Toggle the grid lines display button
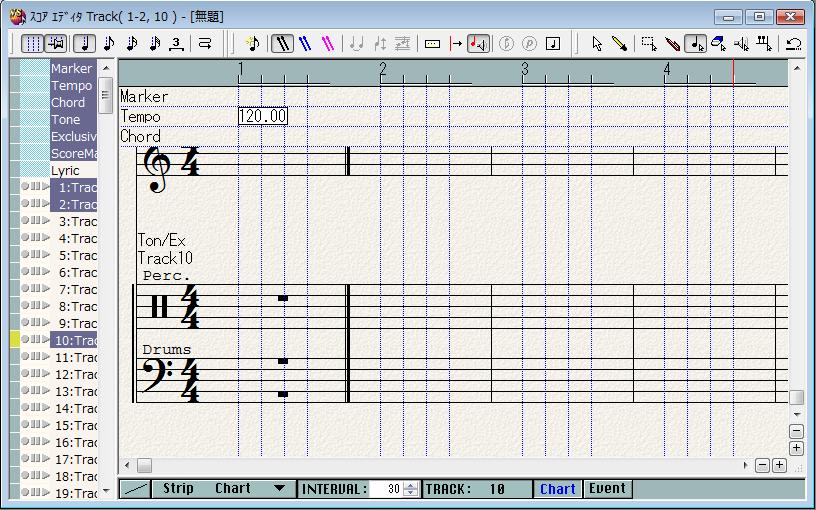The width and height of the screenshot is (816, 510). pos(32,44)
